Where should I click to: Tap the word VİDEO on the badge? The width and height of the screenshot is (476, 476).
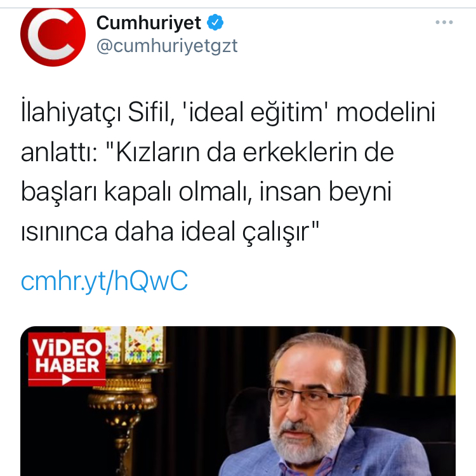click(x=67, y=347)
